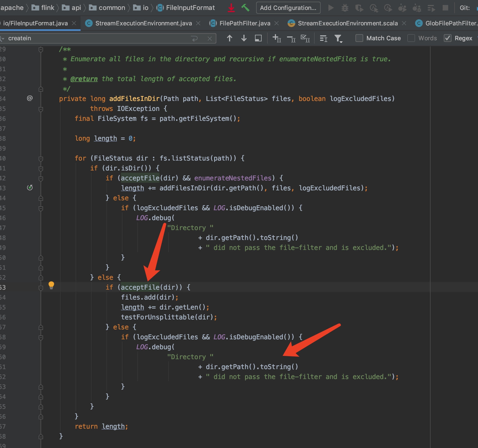Click the Debug bug icon in toolbar
Screen dimensions: 478x448
(345, 8)
